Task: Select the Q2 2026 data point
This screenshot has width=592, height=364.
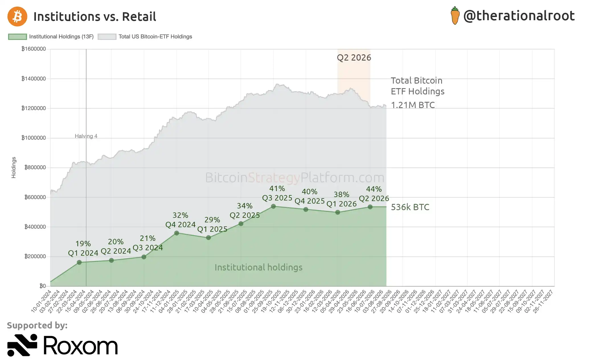Action: pos(370,207)
